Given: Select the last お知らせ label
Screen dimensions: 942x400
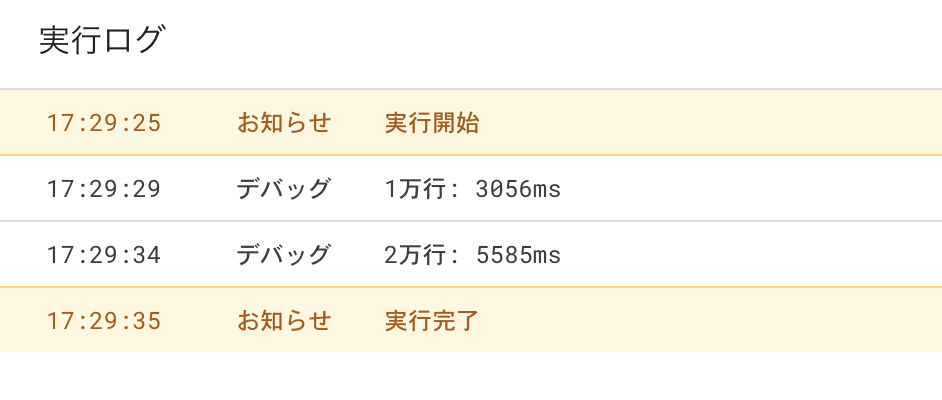Looking at the screenshot, I should 284,321.
